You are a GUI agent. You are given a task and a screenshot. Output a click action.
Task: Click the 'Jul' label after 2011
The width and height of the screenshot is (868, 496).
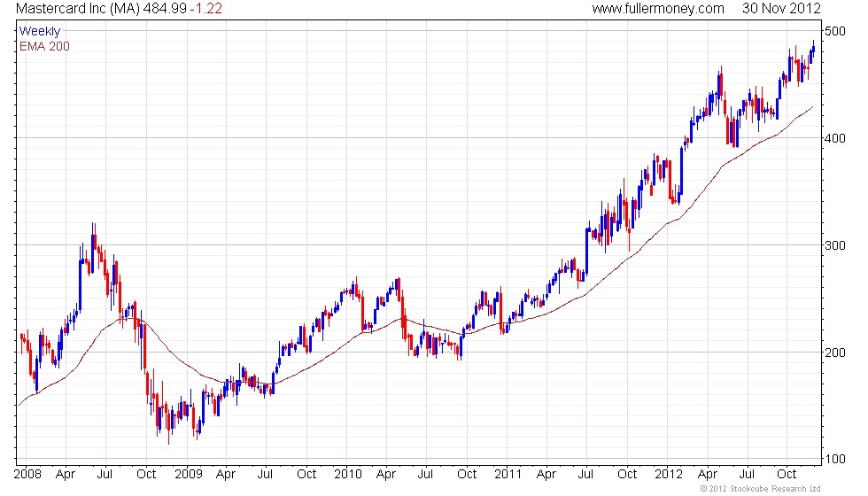[x=585, y=474]
